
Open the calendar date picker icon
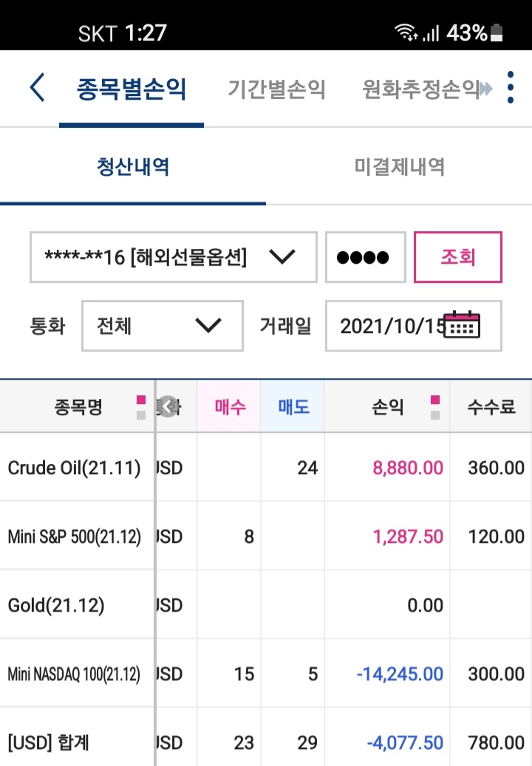pos(463,324)
